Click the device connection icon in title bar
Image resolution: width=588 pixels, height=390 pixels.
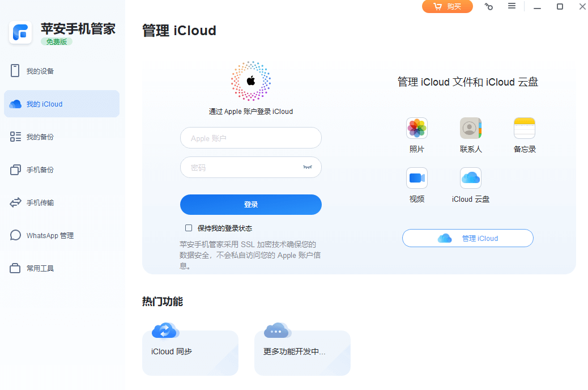[x=488, y=7]
